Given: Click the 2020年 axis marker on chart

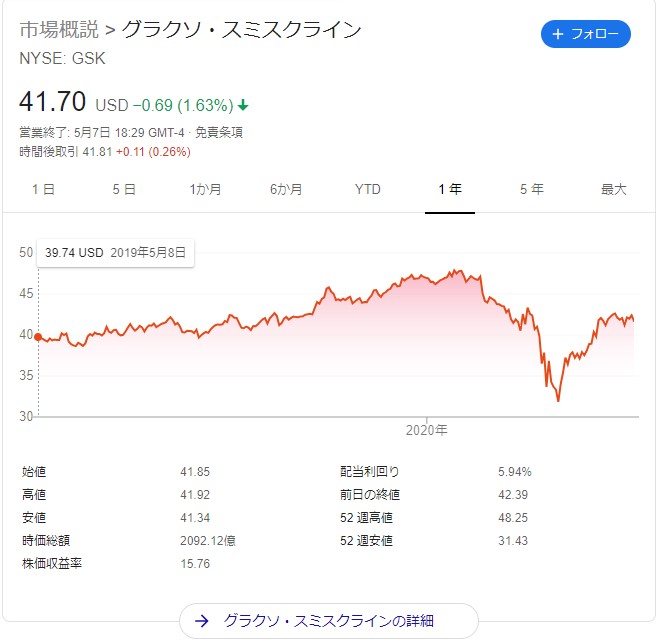Looking at the screenshot, I should (x=426, y=430).
